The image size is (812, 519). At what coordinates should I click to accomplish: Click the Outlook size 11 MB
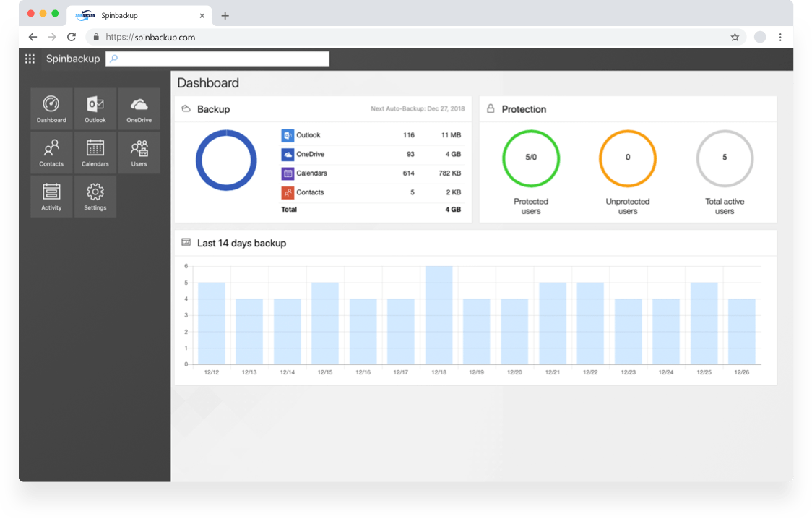[x=451, y=135]
